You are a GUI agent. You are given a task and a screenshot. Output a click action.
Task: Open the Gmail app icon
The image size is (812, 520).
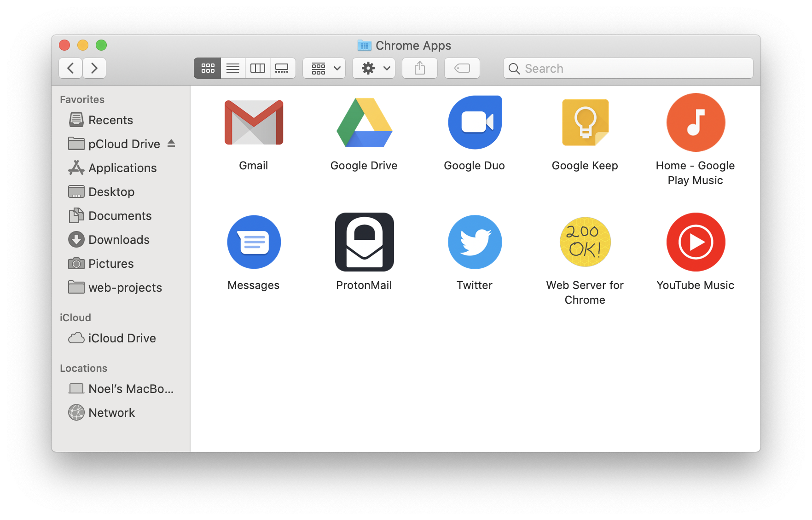(x=254, y=122)
